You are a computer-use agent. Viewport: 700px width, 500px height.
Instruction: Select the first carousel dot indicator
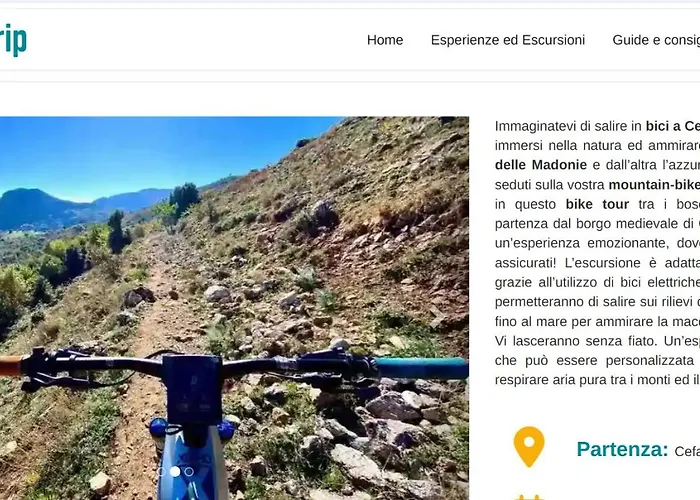(x=161, y=471)
